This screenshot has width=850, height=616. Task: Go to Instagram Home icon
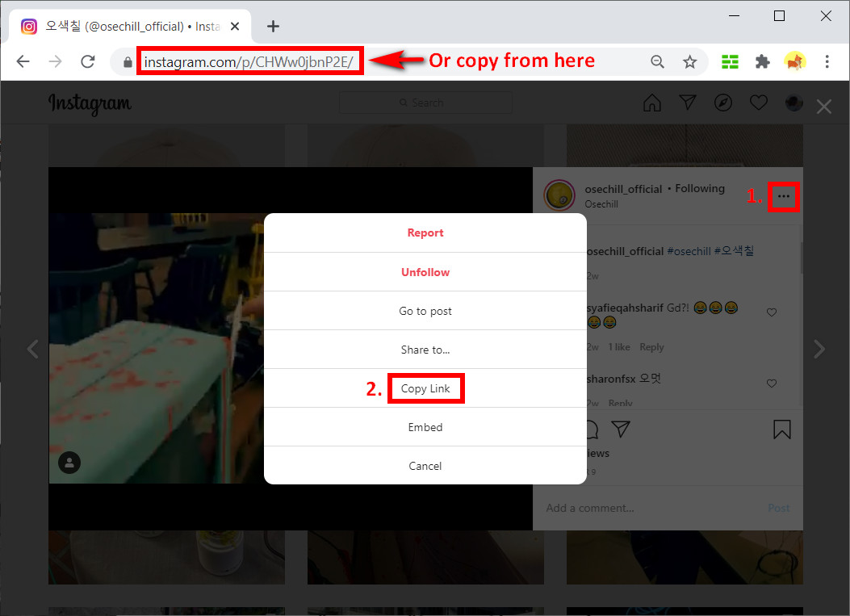tap(651, 103)
